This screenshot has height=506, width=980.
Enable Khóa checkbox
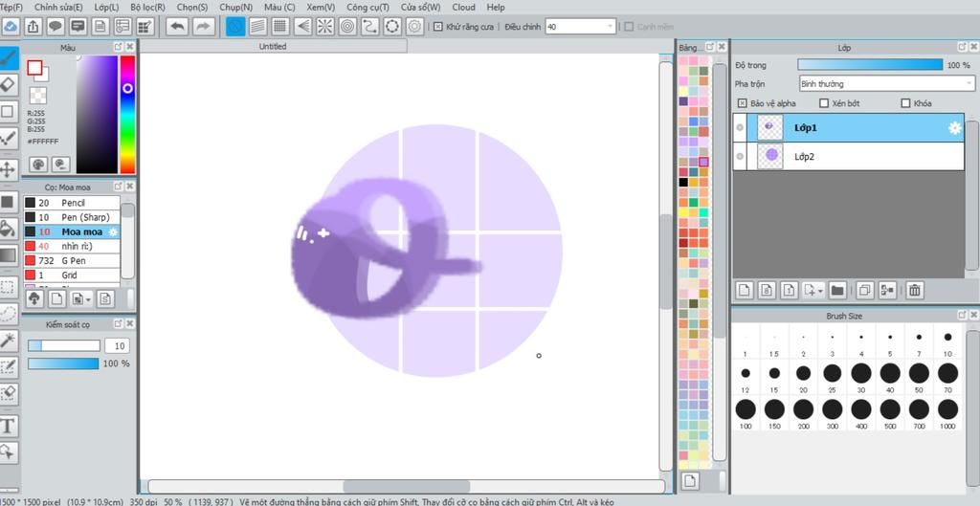(905, 103)
